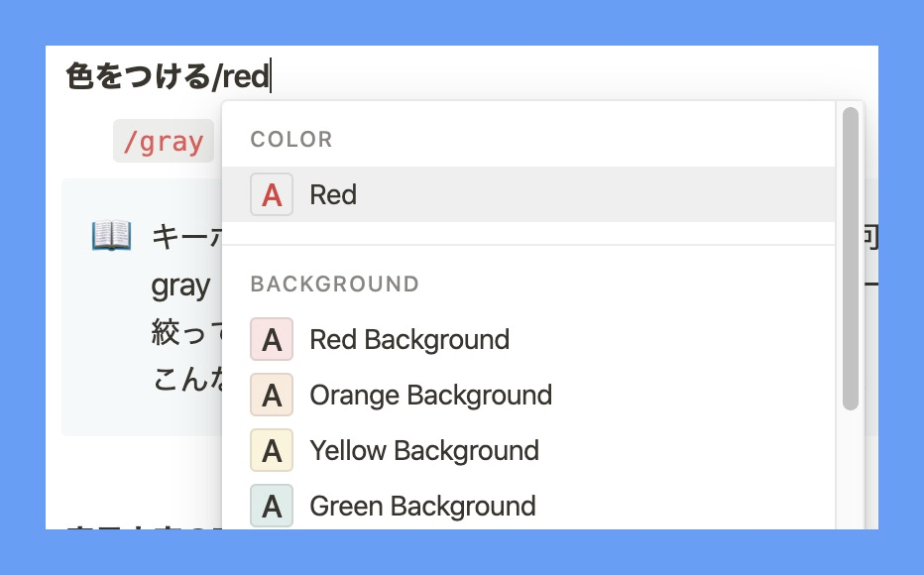The width and height of the screenshot is (924, 575).
Task: Click the pink "A" icon for Red Background
Action: point(272,340)
